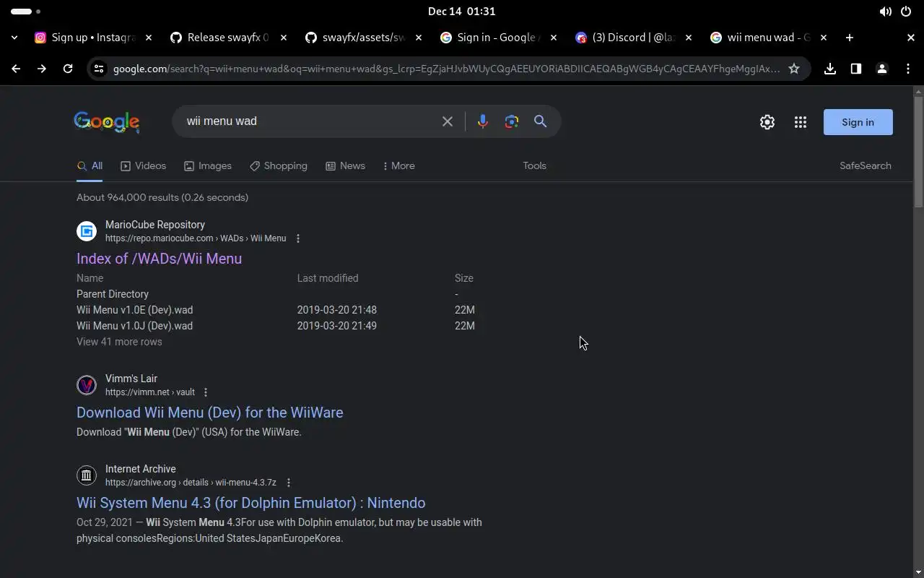This screenshot has height=578, width=924.
Task: Open Google quick settings gear
Action: [x=767, y=122]
